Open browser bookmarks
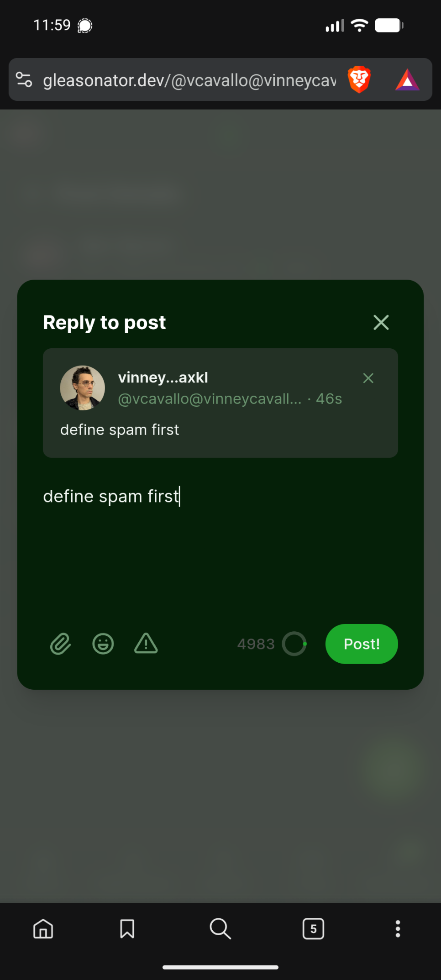441x980 pixels. coord(127,928)
